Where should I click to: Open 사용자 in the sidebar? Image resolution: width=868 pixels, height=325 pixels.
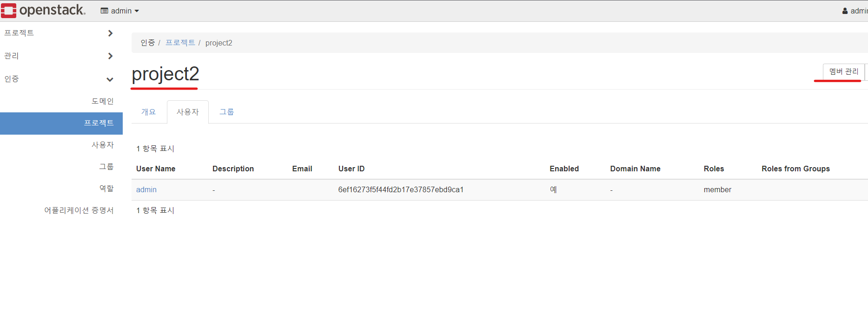click(x=102, y=145)
